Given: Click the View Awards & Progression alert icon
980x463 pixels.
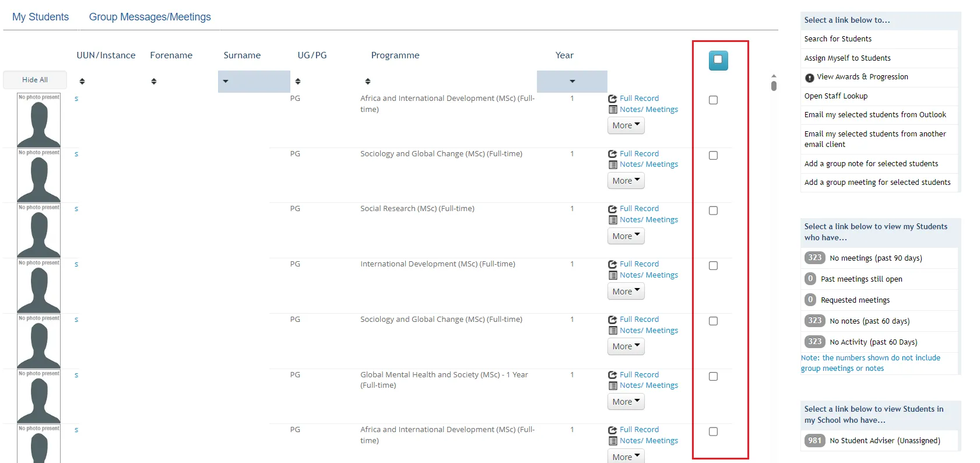Looking at the screenshot, I should (810, 78).
